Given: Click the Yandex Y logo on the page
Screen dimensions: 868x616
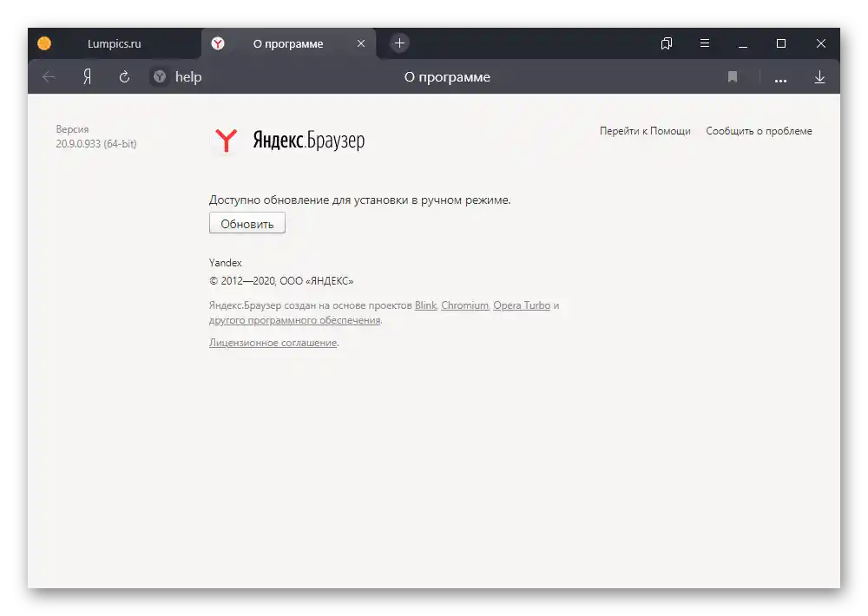Looking at the screenshot, I should 226,140.
